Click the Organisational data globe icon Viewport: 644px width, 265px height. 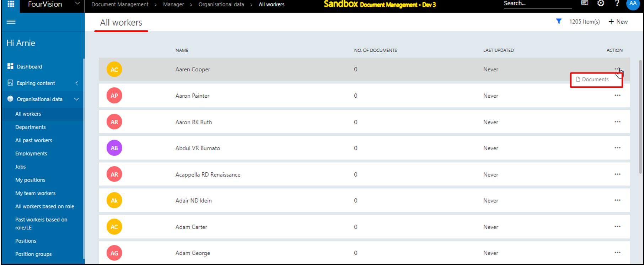[10, 99]
